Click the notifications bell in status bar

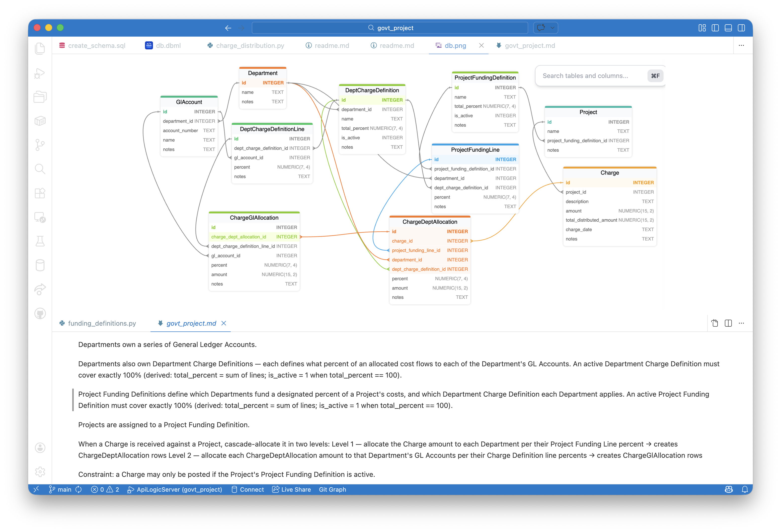pyautogui.click(x=745, y=489)
